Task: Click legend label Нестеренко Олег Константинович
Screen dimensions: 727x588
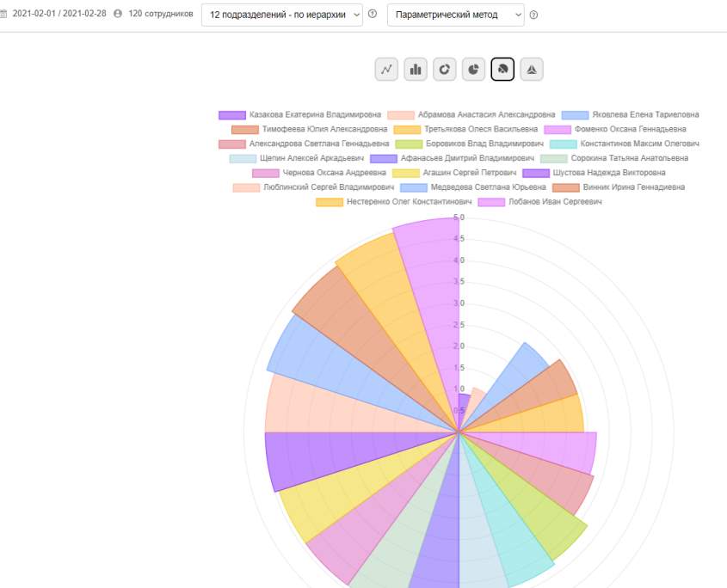Action: tap(409, 202)
